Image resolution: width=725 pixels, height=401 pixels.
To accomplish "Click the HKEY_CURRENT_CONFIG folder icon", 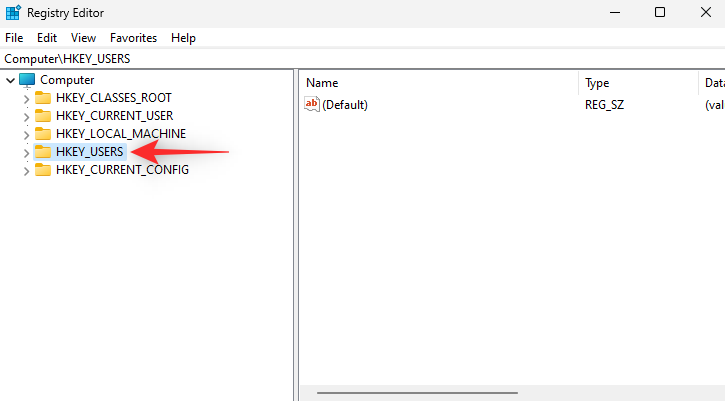I will click(x=43, y=170).
